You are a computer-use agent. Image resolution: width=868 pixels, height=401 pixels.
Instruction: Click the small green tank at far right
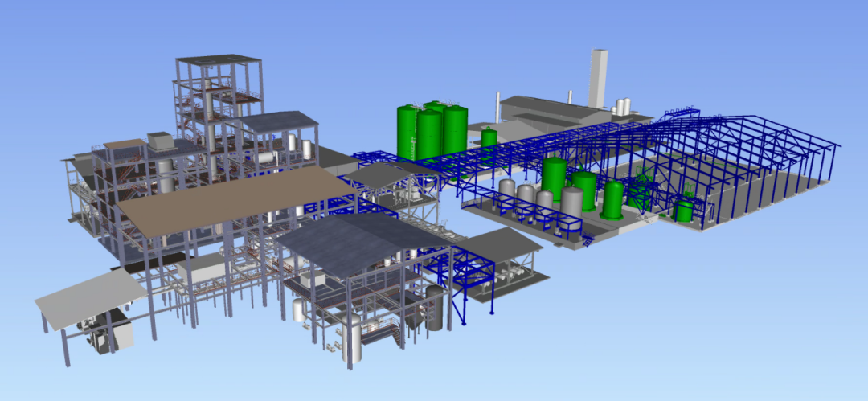click(684, 211)
